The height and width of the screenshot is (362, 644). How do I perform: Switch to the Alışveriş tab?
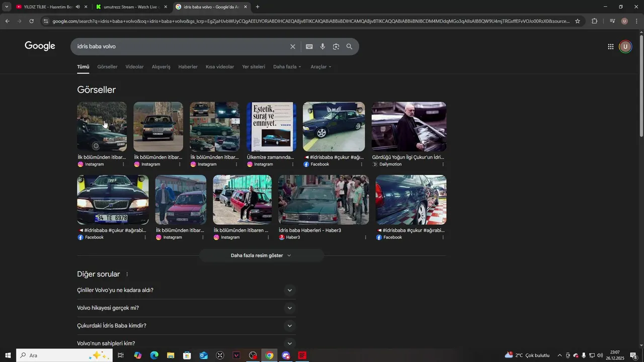[161, 67]
